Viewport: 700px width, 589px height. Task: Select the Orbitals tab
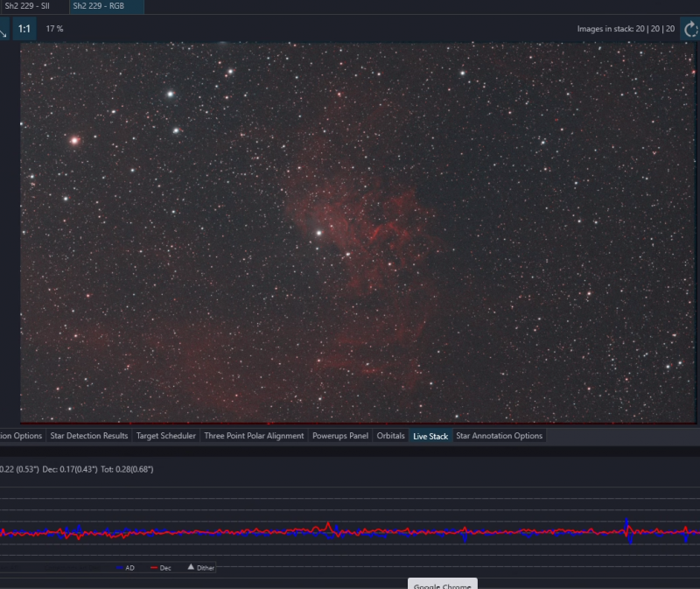point(390,436)
